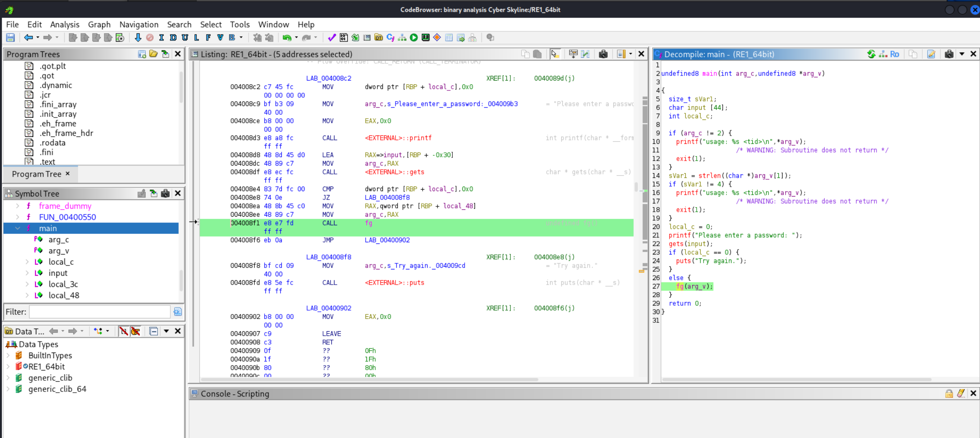Follow the LAB_004008f8 jump reference
The height and width of the screenshot is (438, 980).
click(x=387, y=197)
